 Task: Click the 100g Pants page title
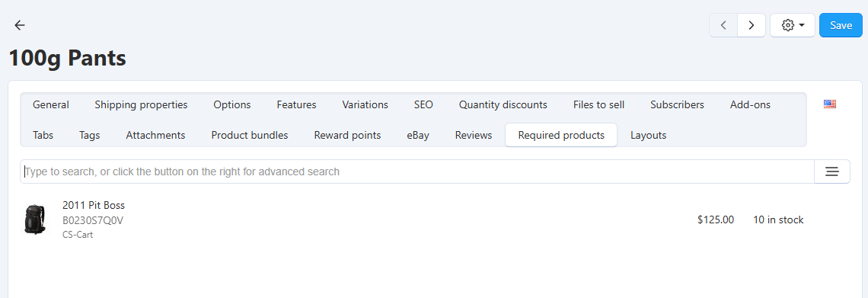[x=68, y=58]
